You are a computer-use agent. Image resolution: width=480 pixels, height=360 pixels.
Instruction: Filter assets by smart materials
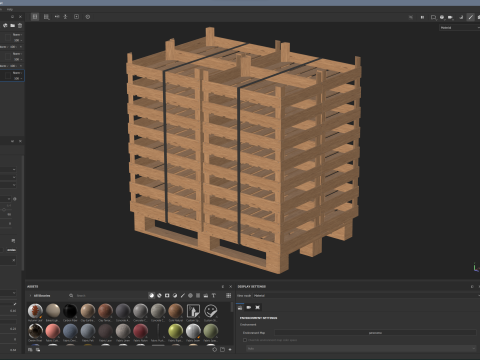pos(159,295)
